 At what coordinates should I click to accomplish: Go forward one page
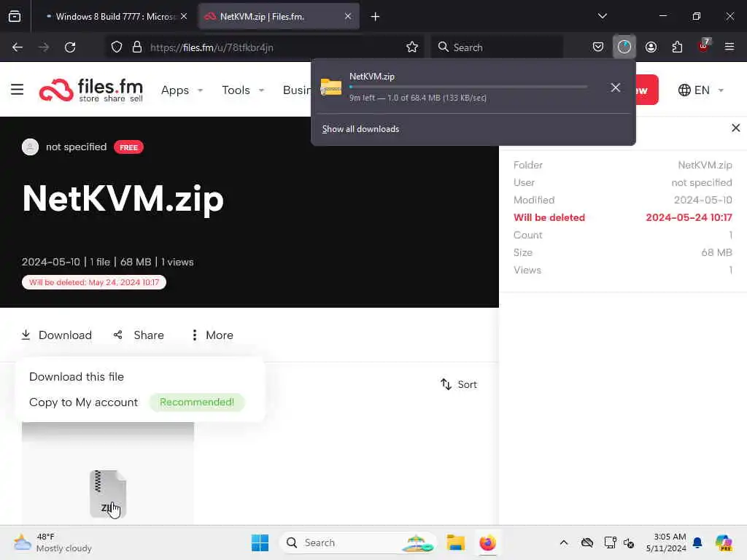pyautogui.click(x=44, y=47)
